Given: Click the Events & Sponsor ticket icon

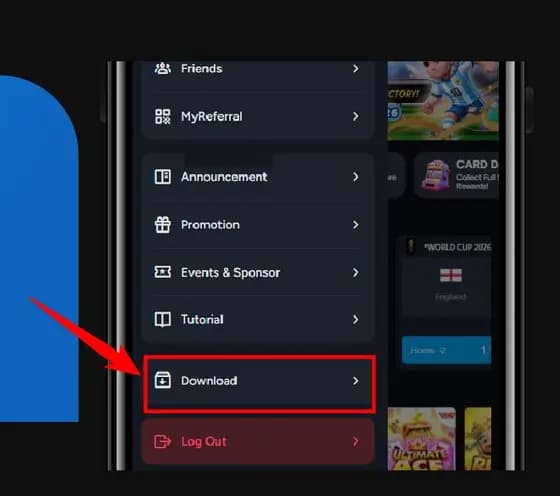Looking at the screenshot, I should click(162, 272).
